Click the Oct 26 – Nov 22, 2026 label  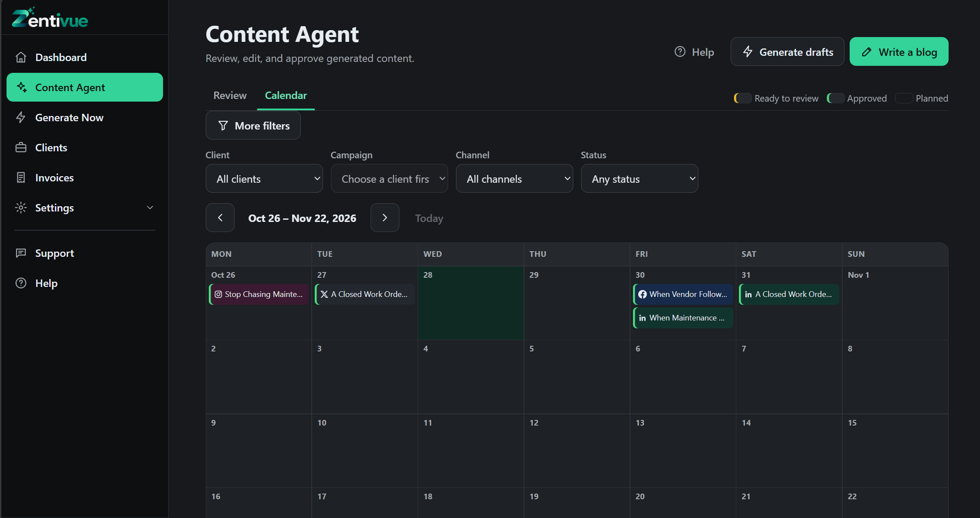(302, 218)
